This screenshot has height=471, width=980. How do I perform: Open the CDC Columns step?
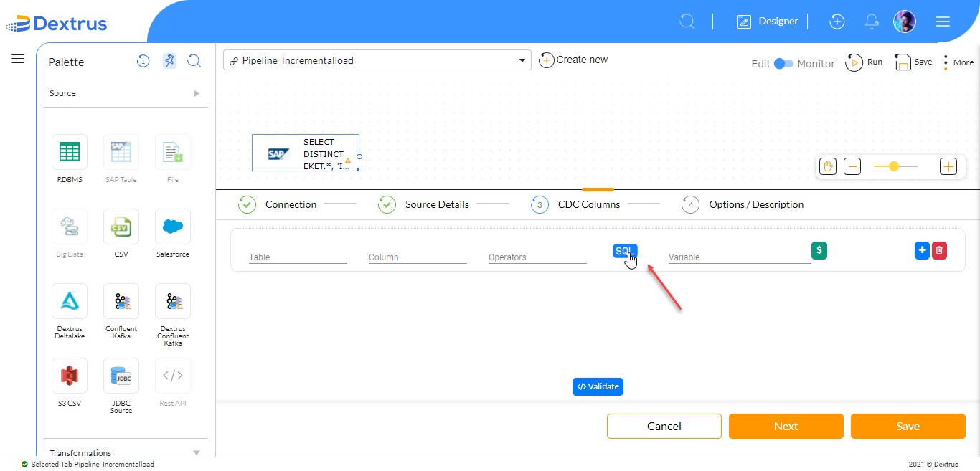pyautogui.click(x=575, y=204)
